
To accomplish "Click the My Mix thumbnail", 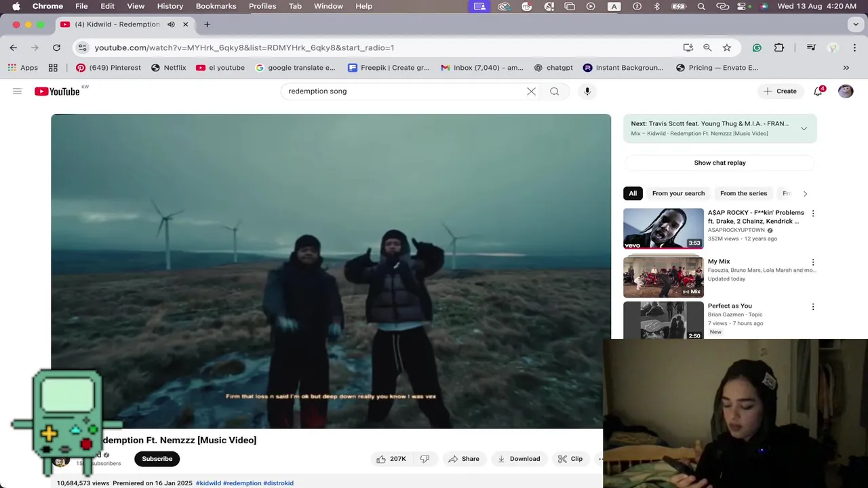I will (x=663, y=277).
